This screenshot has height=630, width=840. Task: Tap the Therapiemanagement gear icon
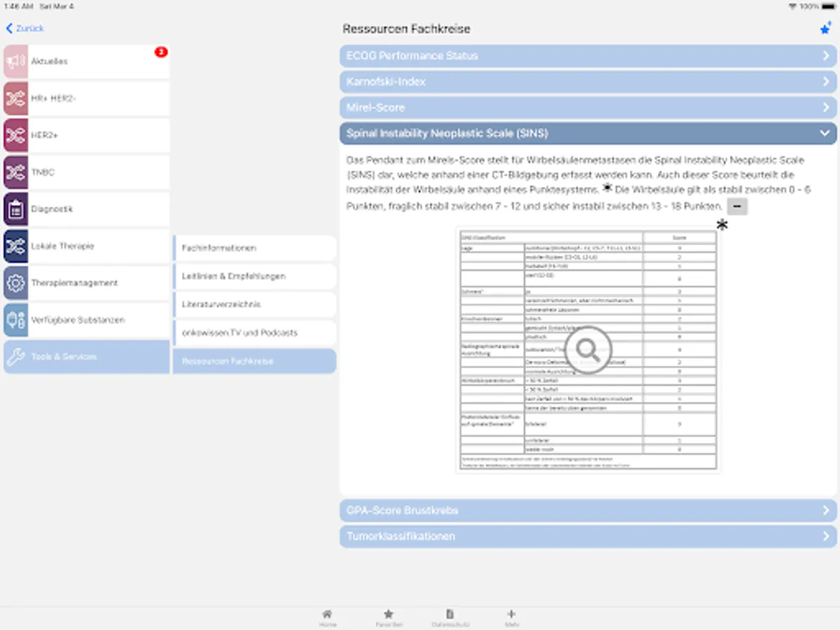(x=15, y=283)
